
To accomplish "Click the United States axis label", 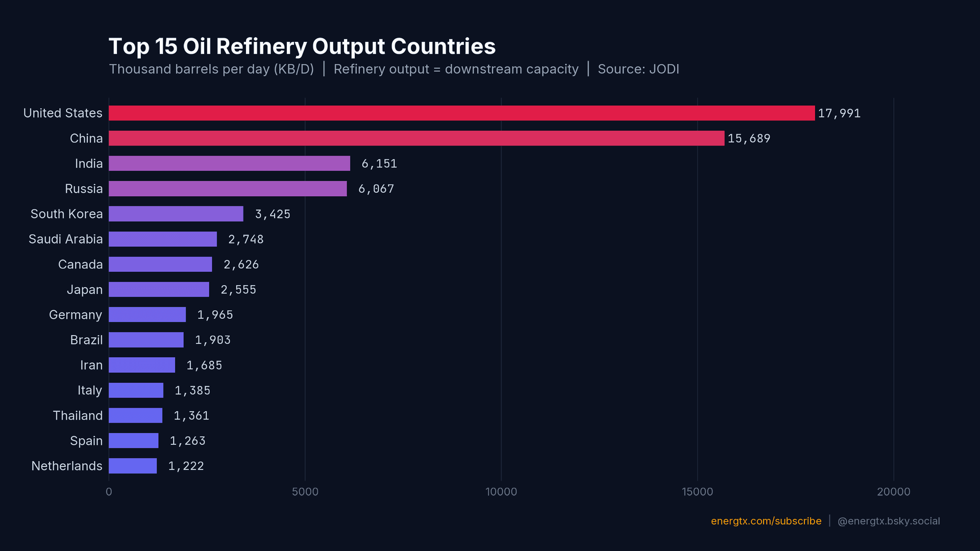I will pos(62,113).
